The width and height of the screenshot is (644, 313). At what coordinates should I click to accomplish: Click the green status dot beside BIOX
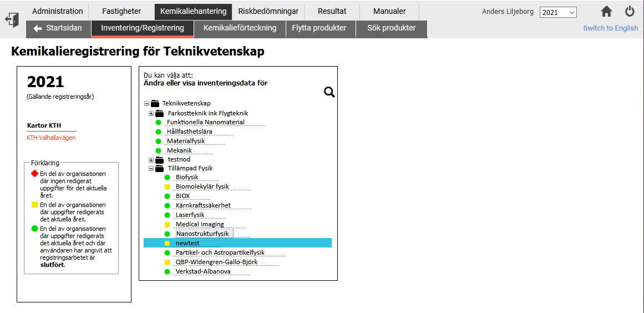pos(167,196)
